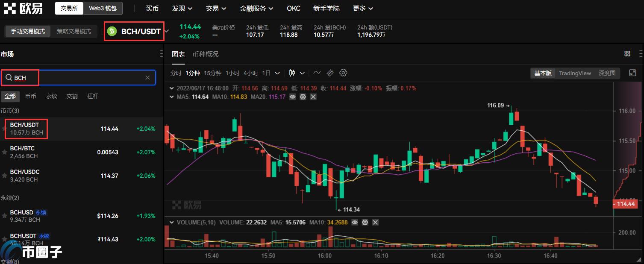644x264 pixels.
Task: Select the ruler drawing tool icon
Action: (x=330, y=73)
